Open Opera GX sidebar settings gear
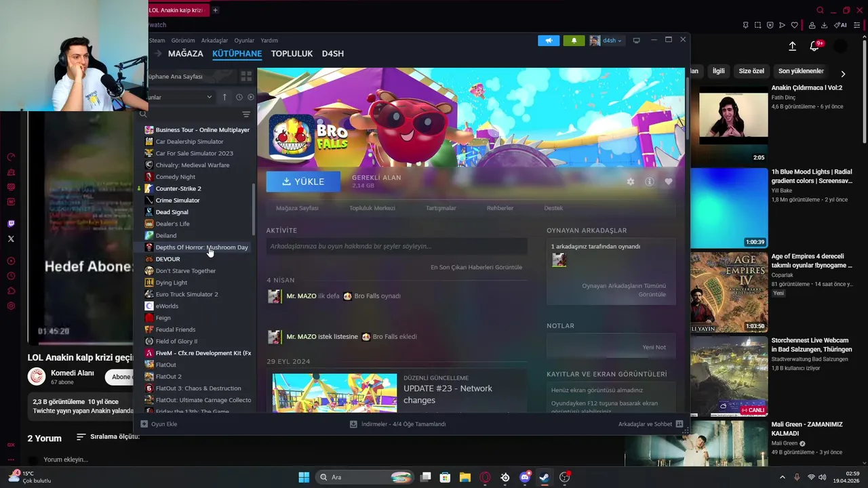This screenshot has height=488, width=868. (11, 306)
